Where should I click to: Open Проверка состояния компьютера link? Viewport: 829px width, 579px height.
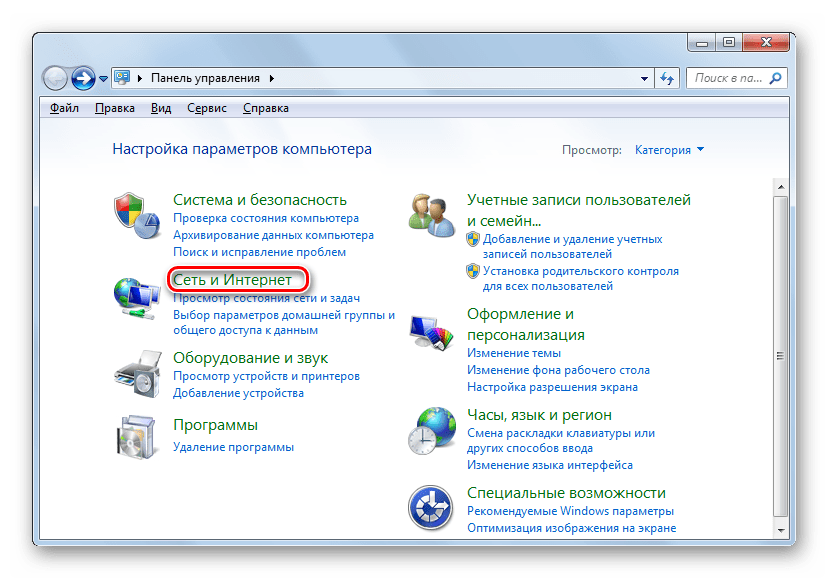coord(264,217)
